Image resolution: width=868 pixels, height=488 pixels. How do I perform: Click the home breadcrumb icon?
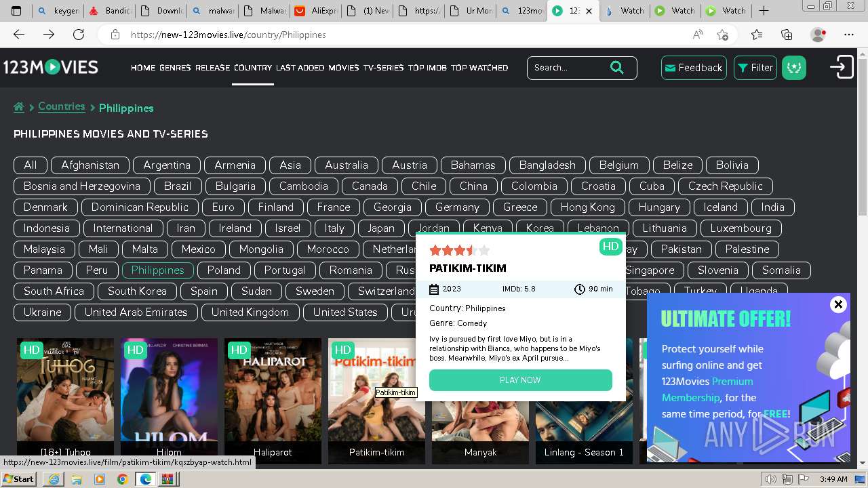(19, 107)
